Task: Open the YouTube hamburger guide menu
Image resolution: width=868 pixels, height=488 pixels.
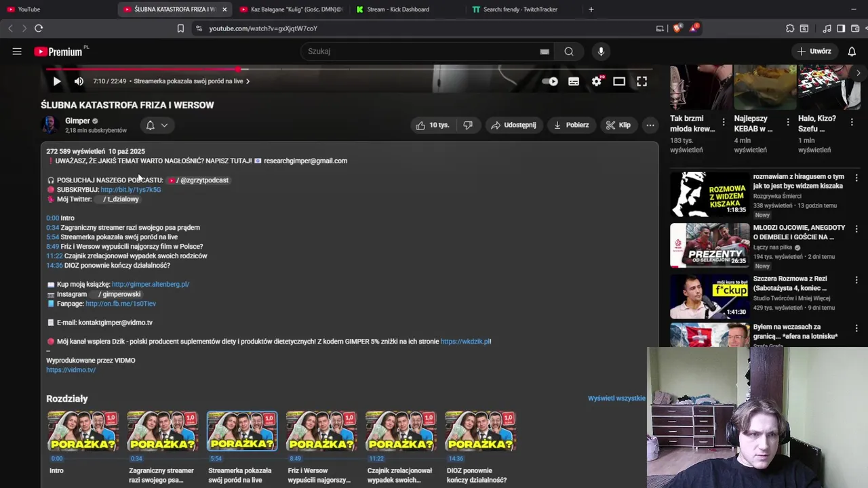Action: click(x=17, y=52)
